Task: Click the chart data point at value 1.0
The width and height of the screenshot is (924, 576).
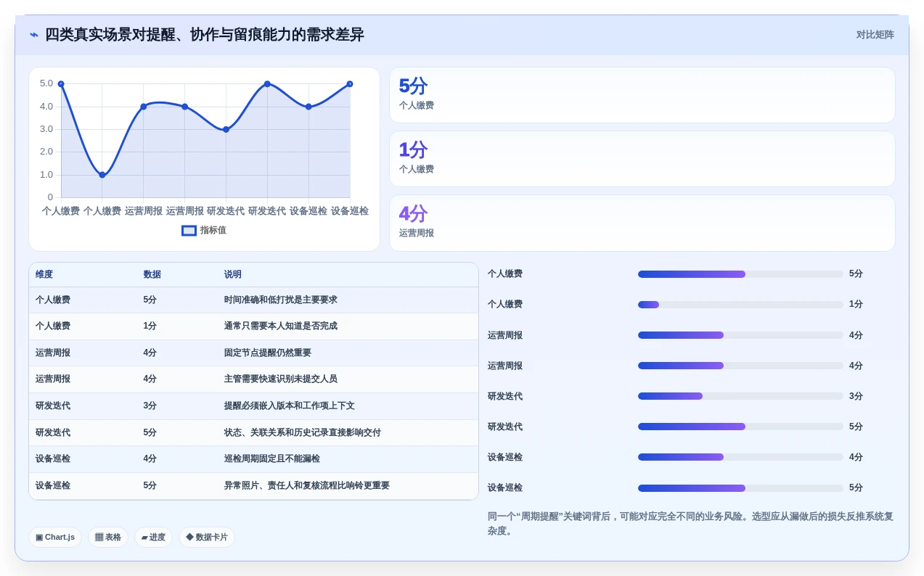Action: 102,175
